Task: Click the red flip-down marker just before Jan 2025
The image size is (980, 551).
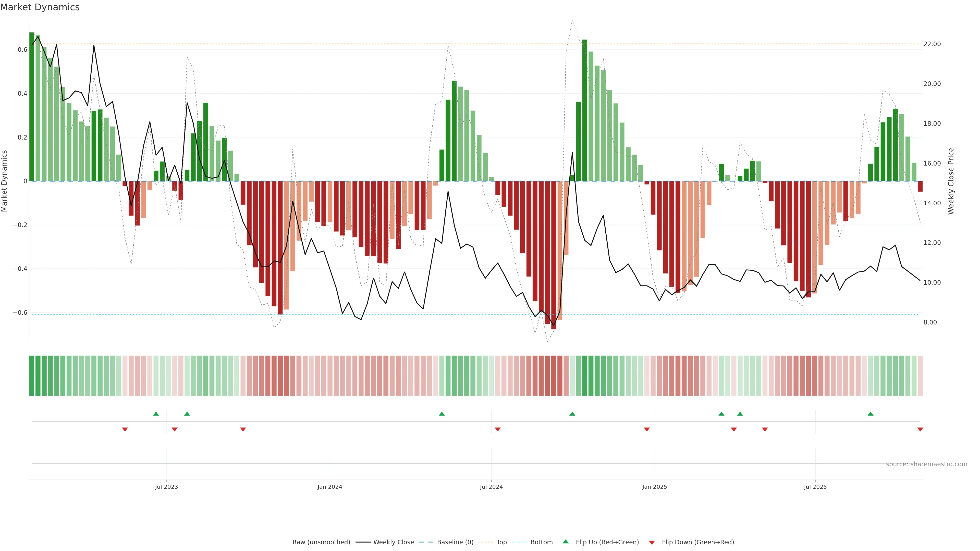Action: click(x=647, y=429)
